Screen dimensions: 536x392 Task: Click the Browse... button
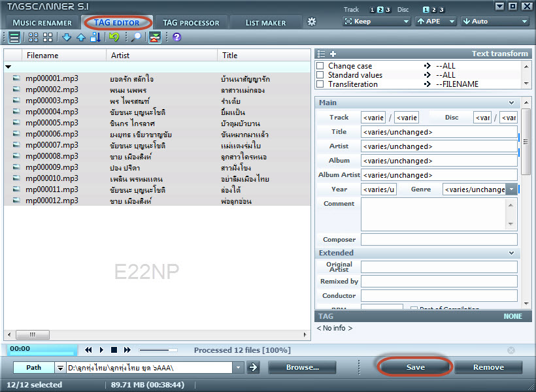(302, 367)
